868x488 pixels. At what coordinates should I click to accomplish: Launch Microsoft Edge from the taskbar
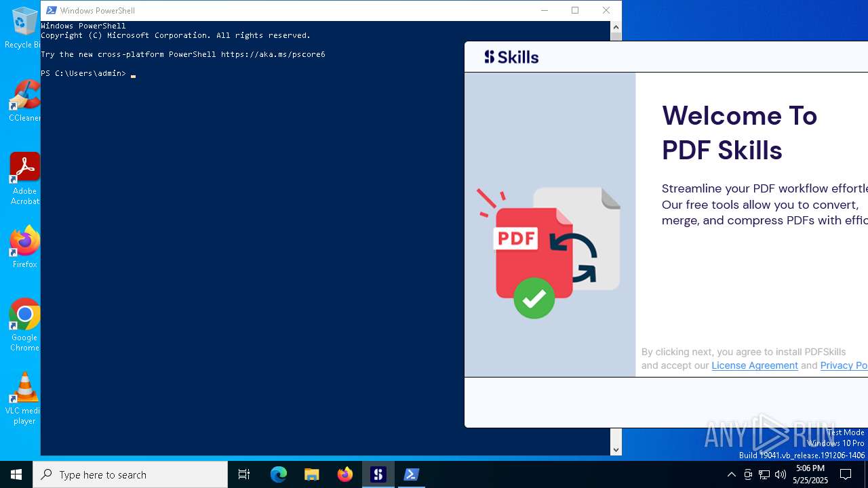(279, 474)
